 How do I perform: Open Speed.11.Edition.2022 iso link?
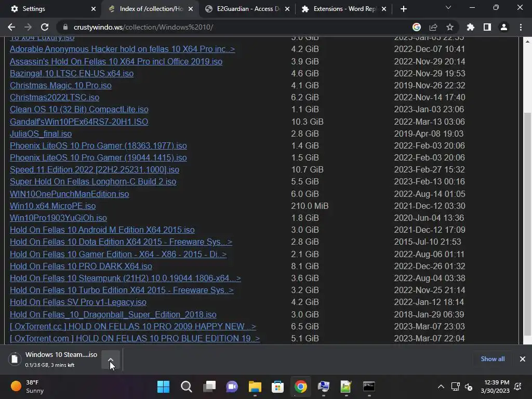(95, 170)
